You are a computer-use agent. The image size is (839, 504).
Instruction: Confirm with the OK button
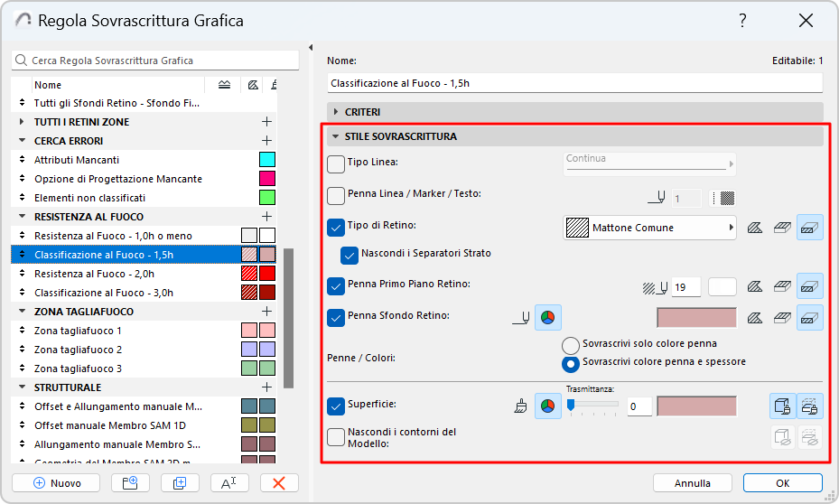click(x=782, y=482)
